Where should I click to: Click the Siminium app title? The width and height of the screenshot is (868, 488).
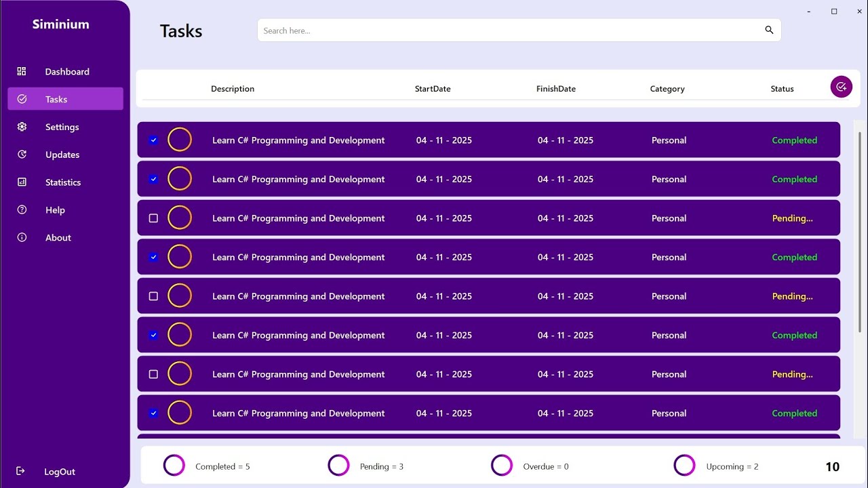click(x=61, y=24)
